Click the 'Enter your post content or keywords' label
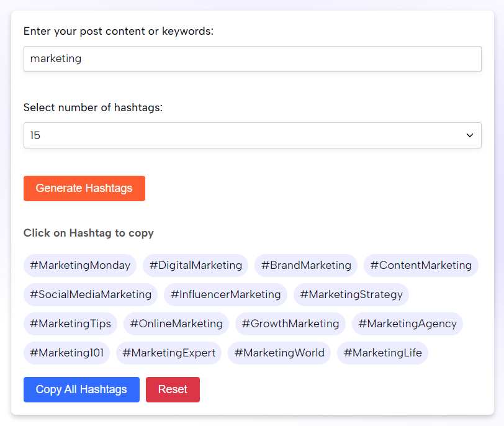 119,31
